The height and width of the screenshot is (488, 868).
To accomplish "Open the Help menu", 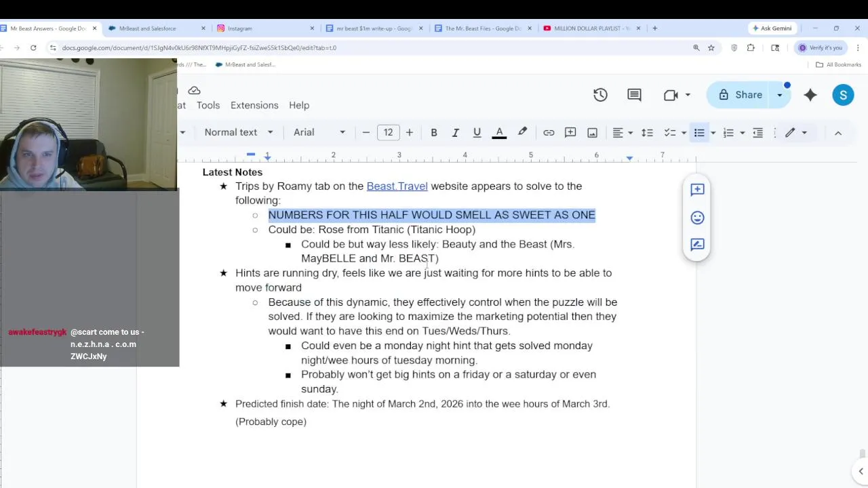I will (x=299, y=105).
